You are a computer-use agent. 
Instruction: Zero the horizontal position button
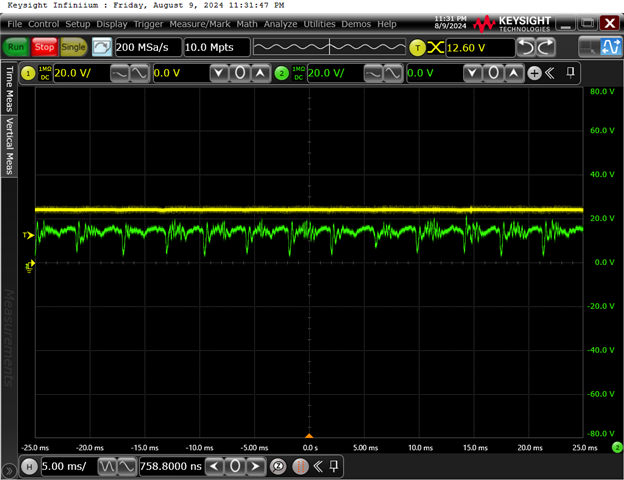tap(235, 466)
